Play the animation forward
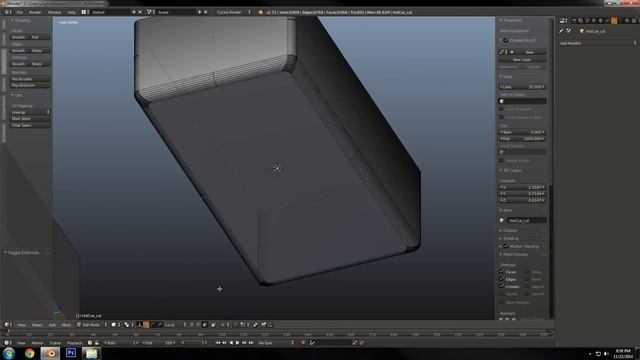Screen dimensions: 640x360 point(238,343)
